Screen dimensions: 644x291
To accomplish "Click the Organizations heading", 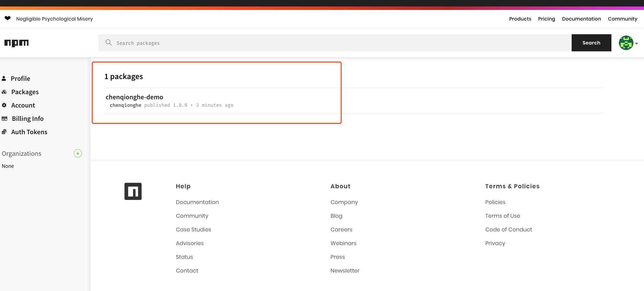I will click(22, 153).
